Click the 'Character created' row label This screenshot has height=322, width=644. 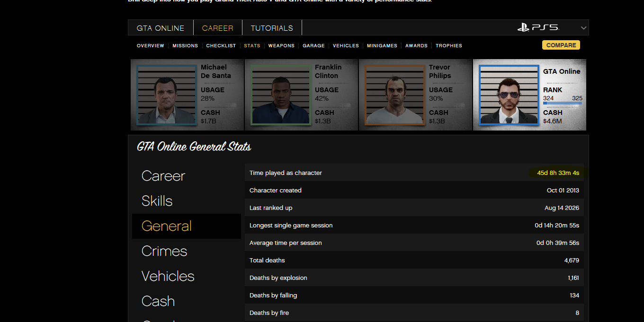coord(276,191)
